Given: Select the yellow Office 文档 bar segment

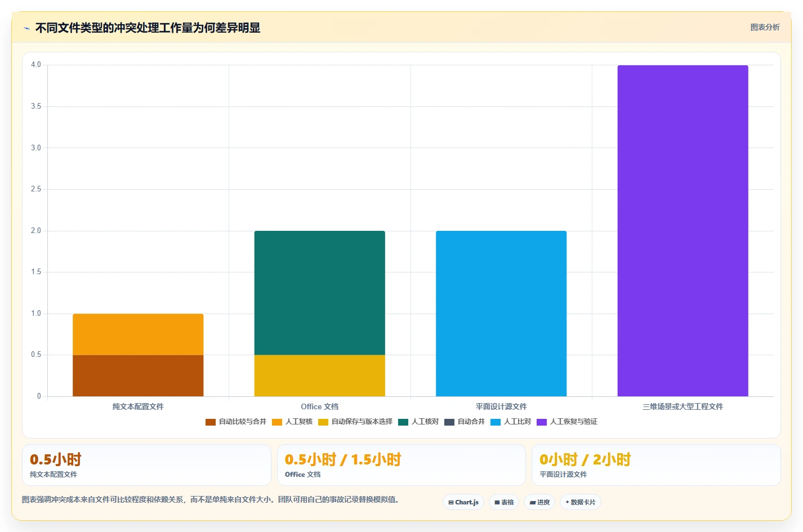Looking at the screenshot, I should pos(320,375).
